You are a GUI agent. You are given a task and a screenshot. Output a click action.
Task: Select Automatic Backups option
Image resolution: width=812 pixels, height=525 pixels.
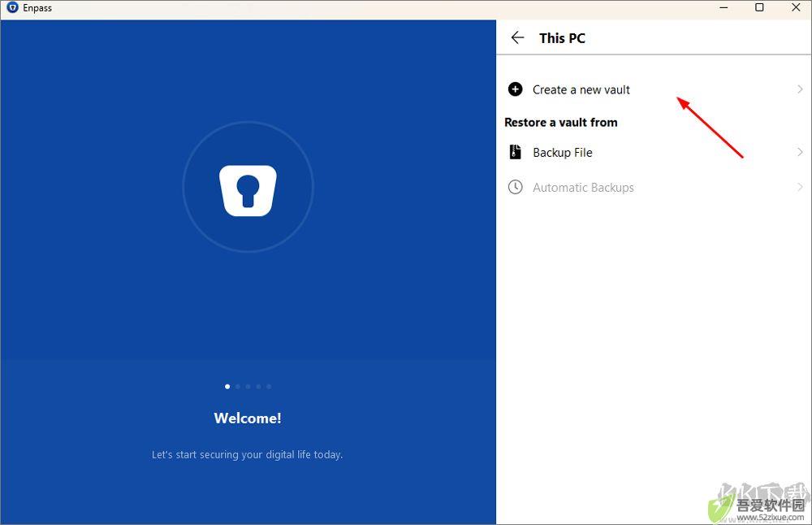point(654,187)
